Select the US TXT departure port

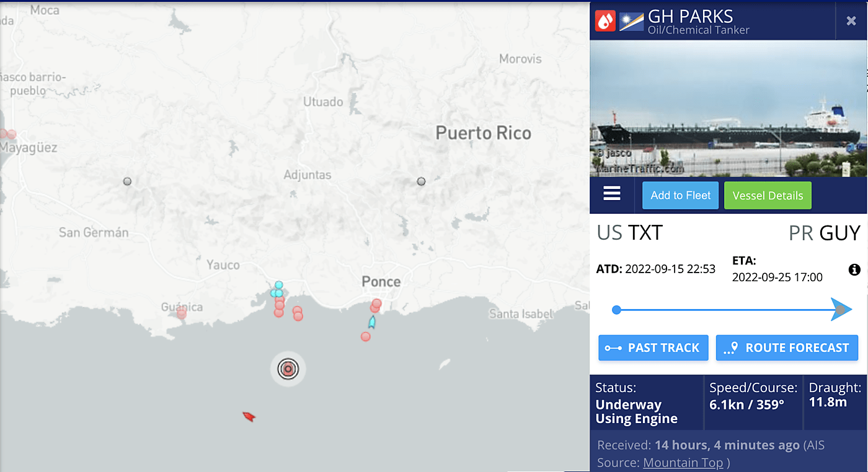point(629,233)
